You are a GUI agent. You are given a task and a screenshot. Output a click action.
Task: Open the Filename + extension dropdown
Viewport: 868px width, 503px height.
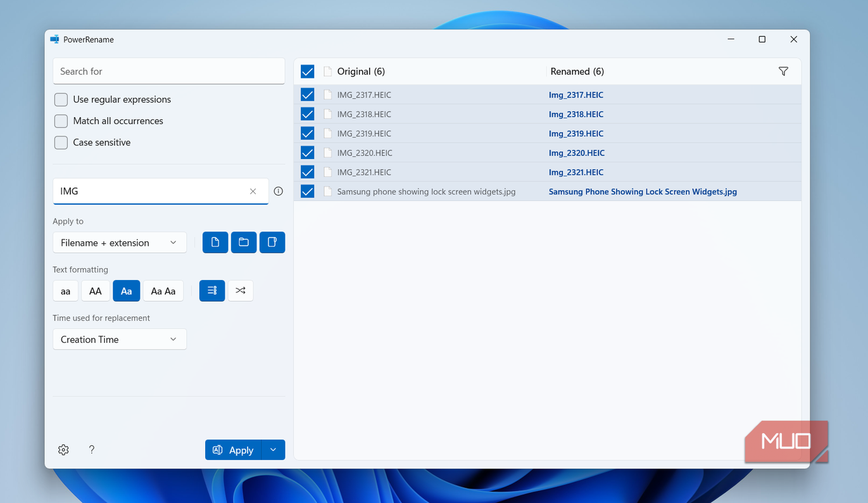pos(120,243)
